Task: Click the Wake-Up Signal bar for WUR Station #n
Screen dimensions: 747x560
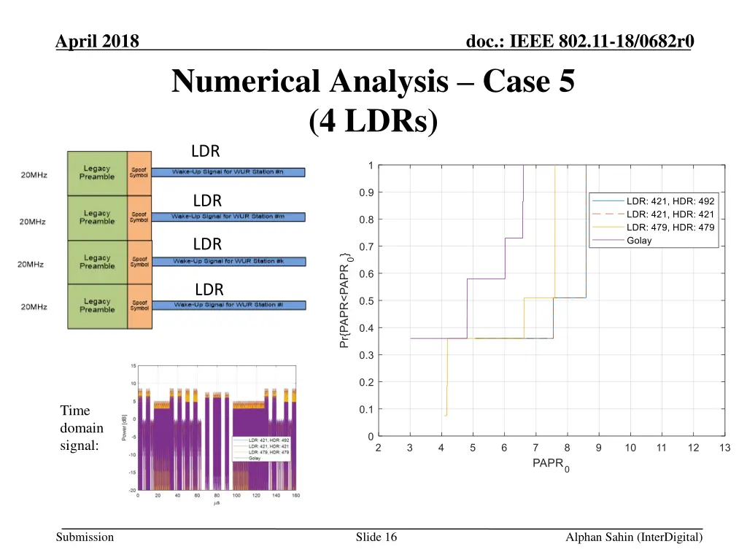Action: [228, 173]
